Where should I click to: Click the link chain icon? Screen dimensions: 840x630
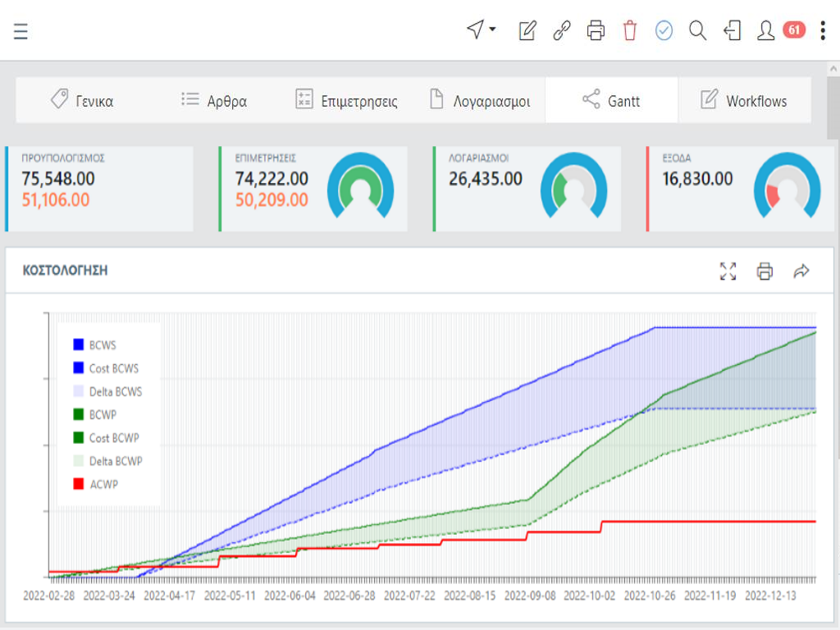click(x=562, y=31)
